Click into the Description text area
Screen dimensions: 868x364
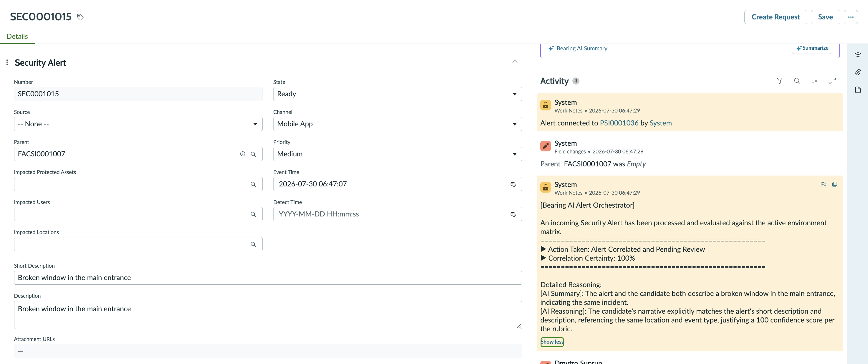tap(268, 315)
